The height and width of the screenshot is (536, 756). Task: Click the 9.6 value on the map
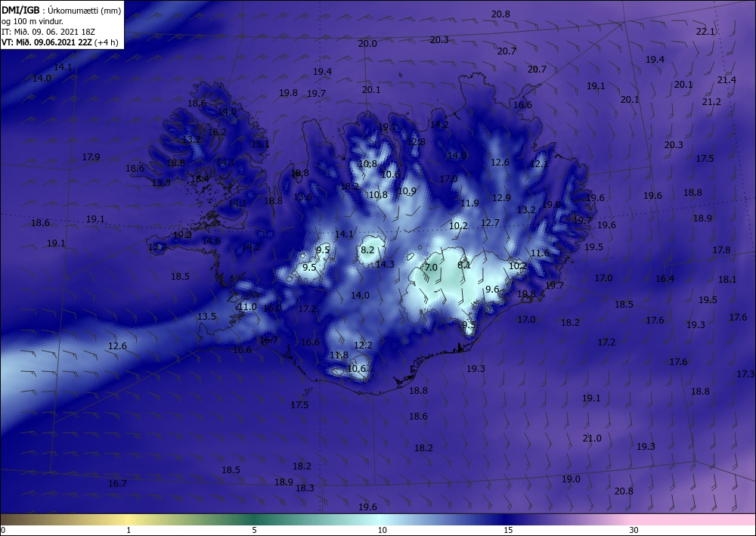tap(492, 290)
